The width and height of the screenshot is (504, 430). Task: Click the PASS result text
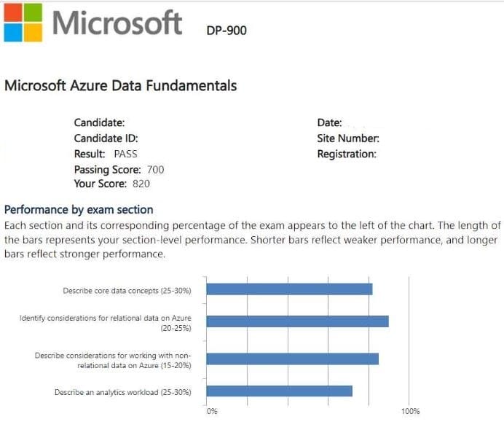pyautogui.click(x=125, y=154)
